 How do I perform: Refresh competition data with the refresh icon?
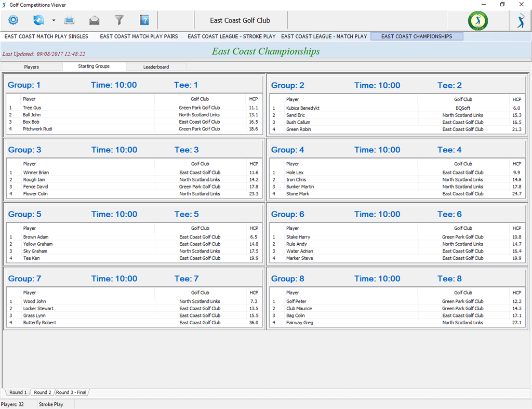pyautogui.click(x=38, y=20)
